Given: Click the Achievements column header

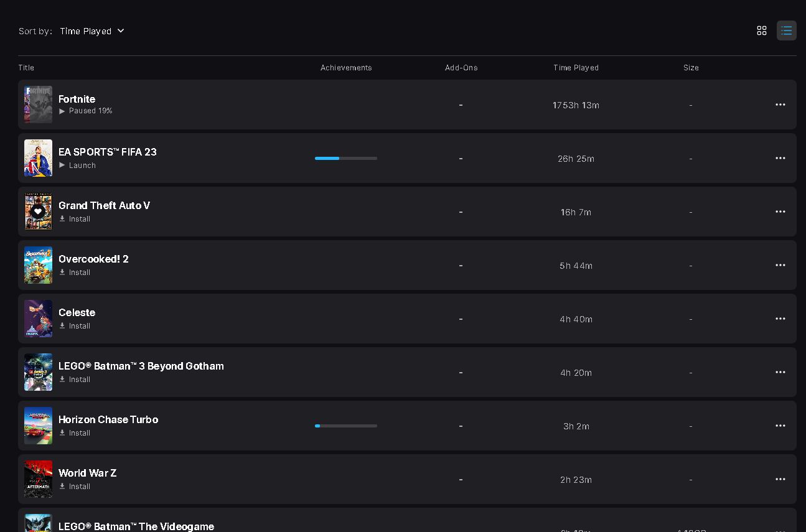Looking at the screenshot, I should (x=346, y=68).
